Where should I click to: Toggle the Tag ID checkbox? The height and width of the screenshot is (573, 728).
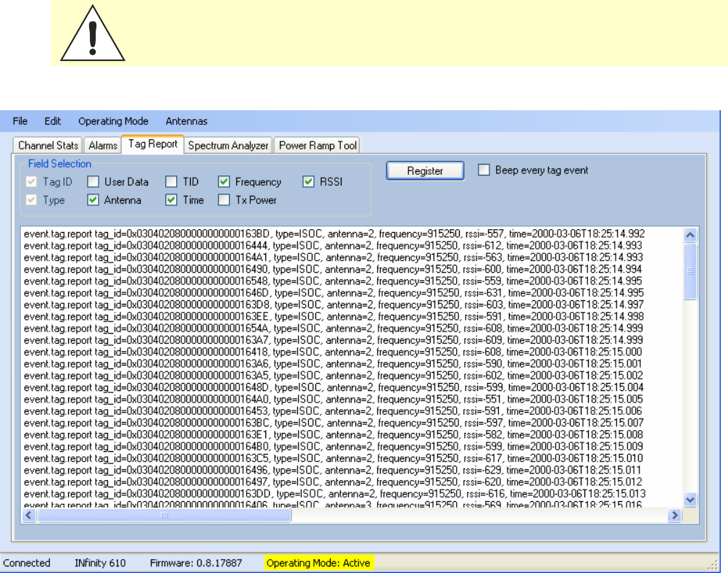coord(32,181)
